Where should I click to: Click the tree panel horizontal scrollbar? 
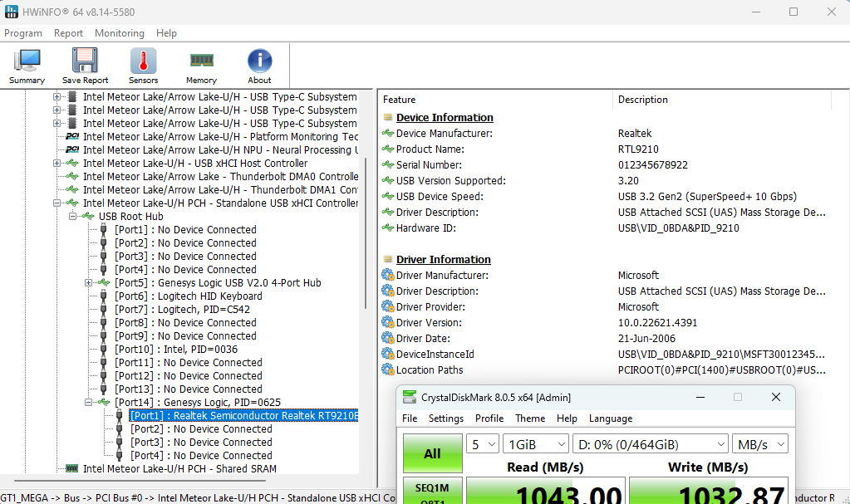click(140, 480)
